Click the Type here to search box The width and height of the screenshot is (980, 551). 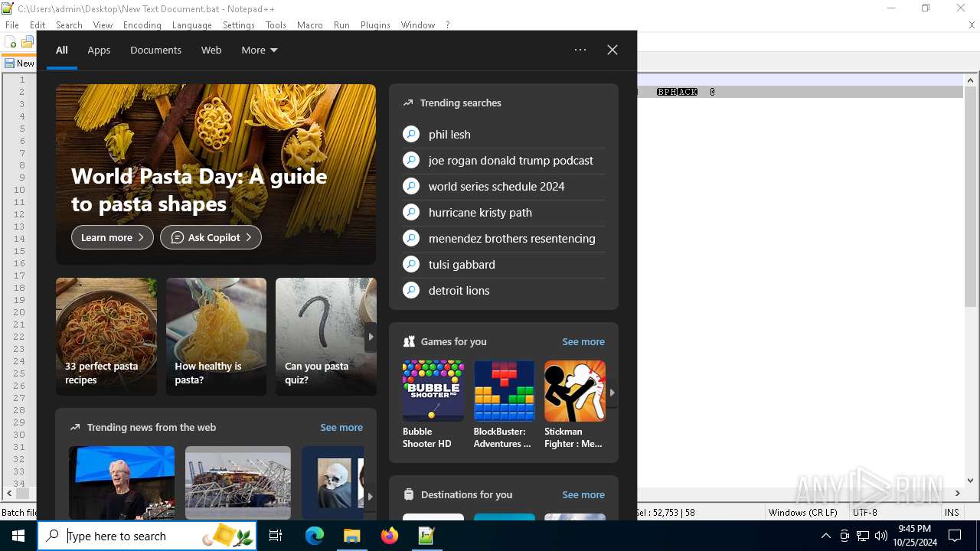point(147,536)
